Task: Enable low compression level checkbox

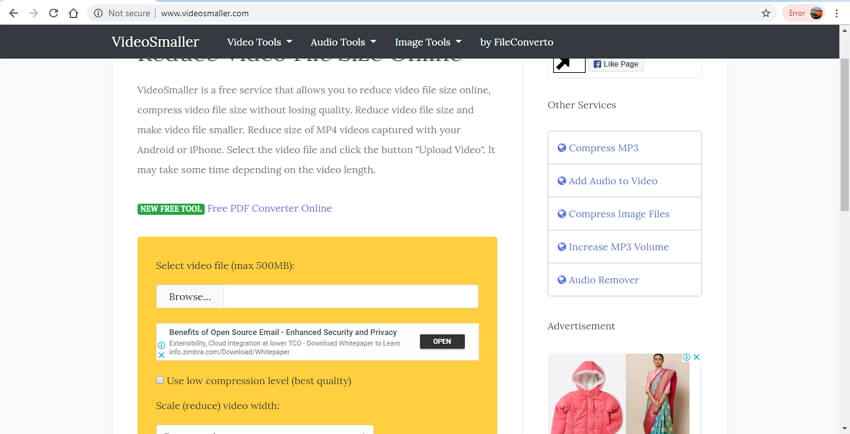Action: (x=160, y=380)
